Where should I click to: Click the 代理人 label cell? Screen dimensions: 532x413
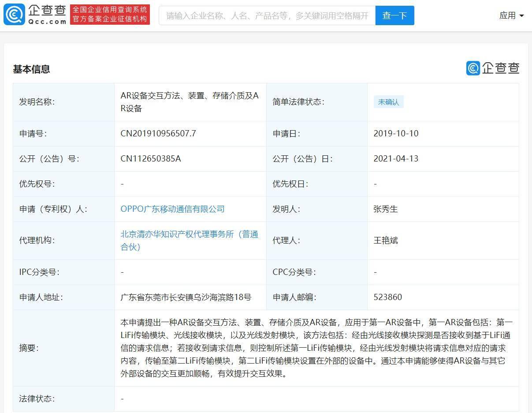pyautogui.click(x=317, y=240)
